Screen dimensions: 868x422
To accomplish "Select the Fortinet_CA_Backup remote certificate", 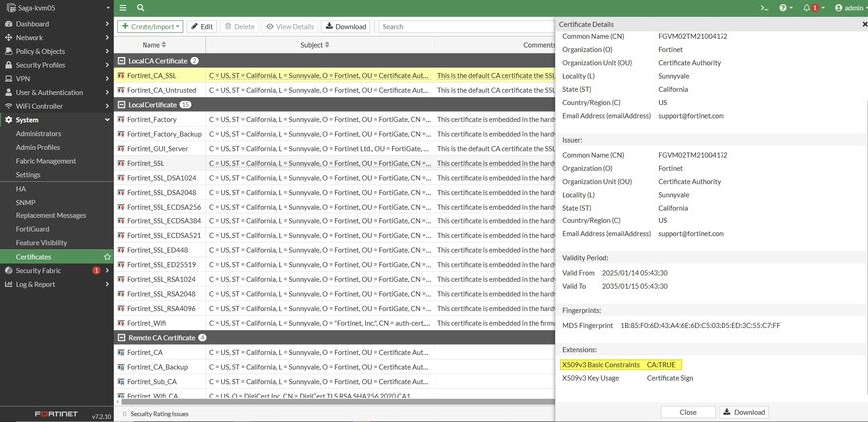I will tap(335, 367).
